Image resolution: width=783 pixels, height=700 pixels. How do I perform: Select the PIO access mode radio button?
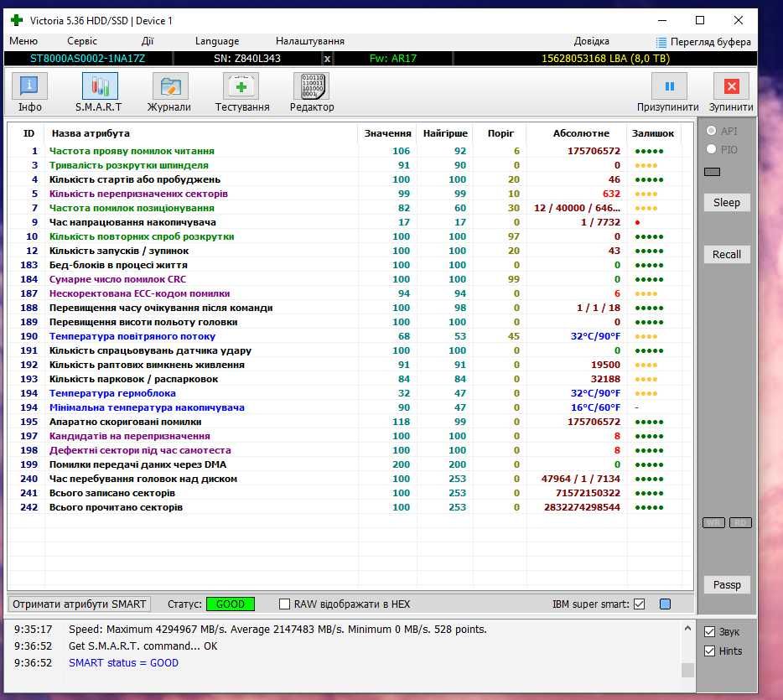pyautogui.click(x=712, y=149)
